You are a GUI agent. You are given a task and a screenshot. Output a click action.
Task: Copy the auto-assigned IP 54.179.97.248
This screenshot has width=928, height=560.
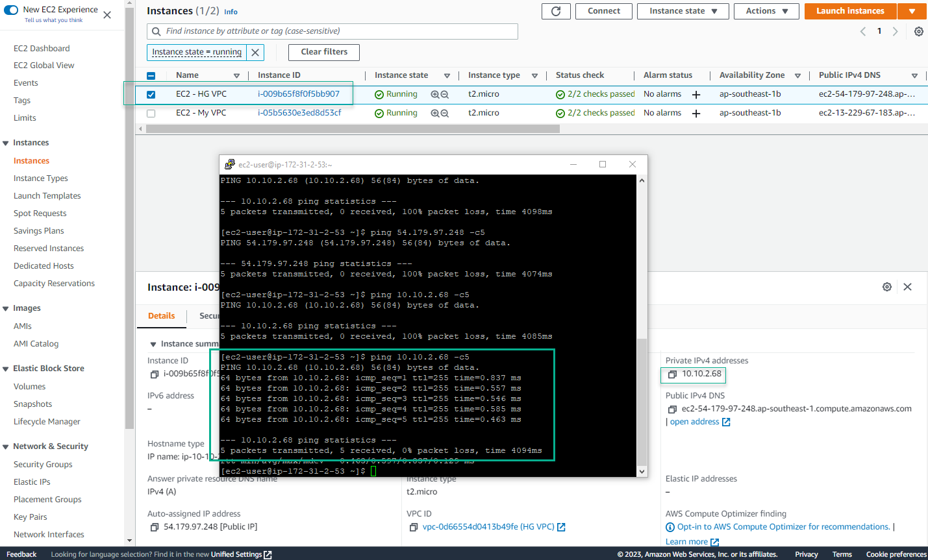click(155, 528)
